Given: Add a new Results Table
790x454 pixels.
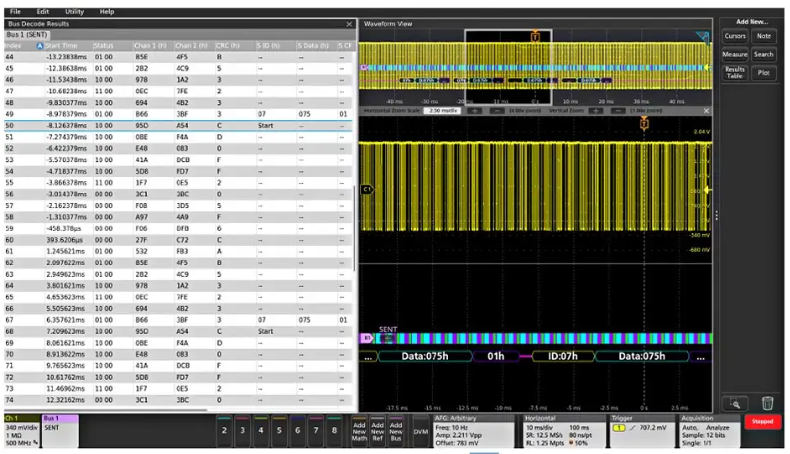Looking at the screenshot, I should tap(735, 73).
